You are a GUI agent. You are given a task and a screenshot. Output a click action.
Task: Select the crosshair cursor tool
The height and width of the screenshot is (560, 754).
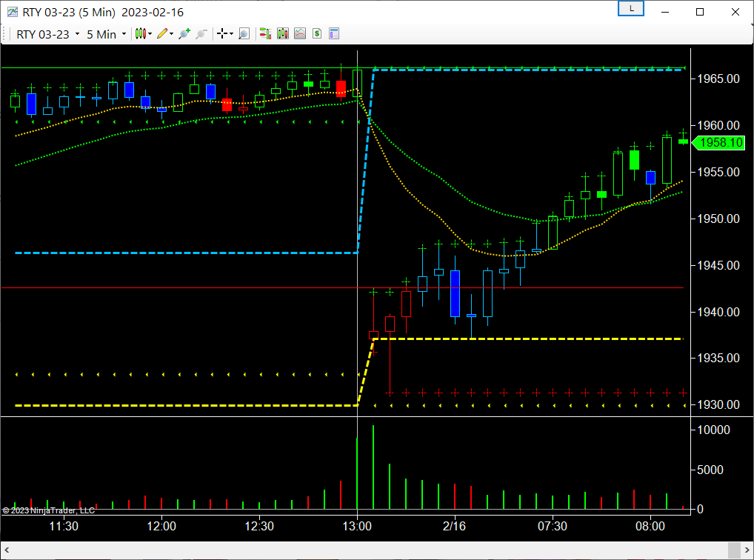[x=222, y=33]
